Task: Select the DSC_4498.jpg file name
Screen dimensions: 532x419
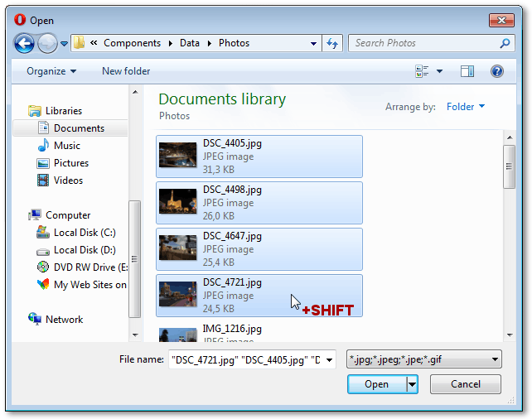Action: 232,190
